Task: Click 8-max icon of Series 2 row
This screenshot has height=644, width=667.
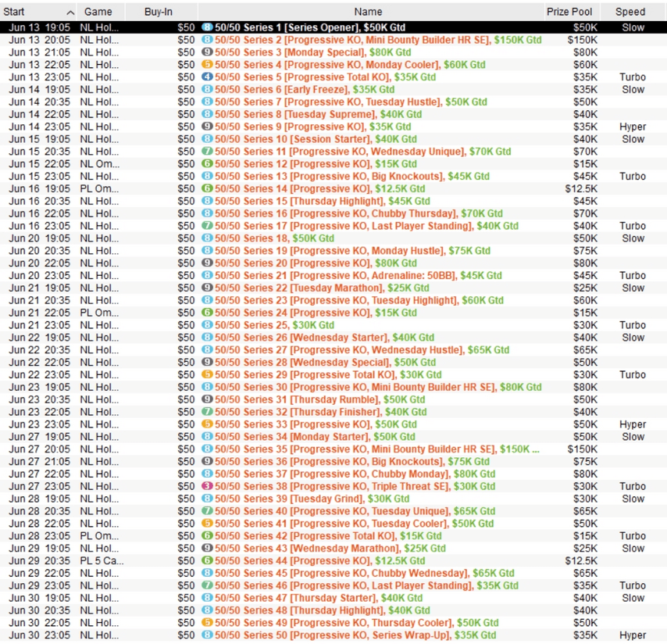Action: pos(207,40)
